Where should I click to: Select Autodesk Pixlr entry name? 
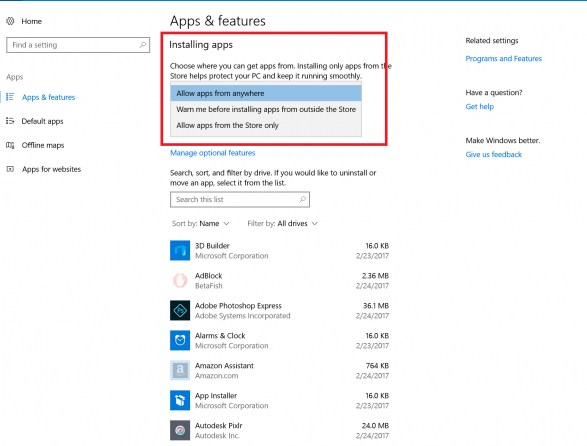point(219,425)
